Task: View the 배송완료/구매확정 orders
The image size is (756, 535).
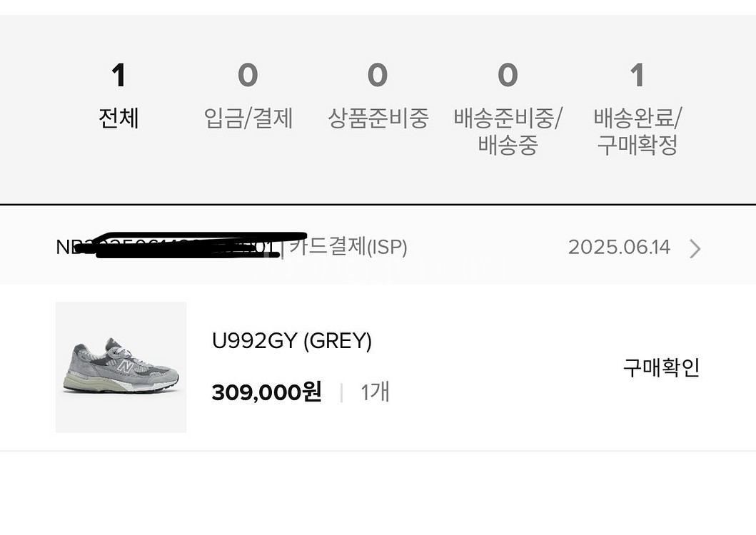Action: (x=637, y=132)
